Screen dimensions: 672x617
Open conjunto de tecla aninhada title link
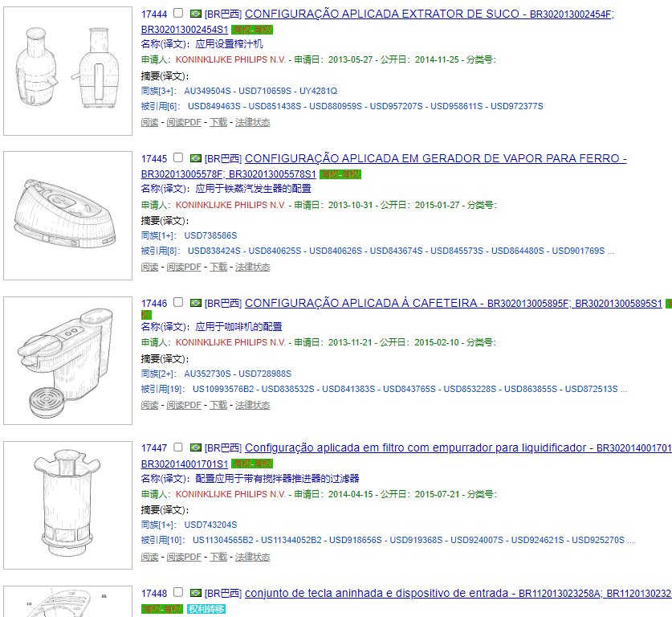tap(458, 593)
